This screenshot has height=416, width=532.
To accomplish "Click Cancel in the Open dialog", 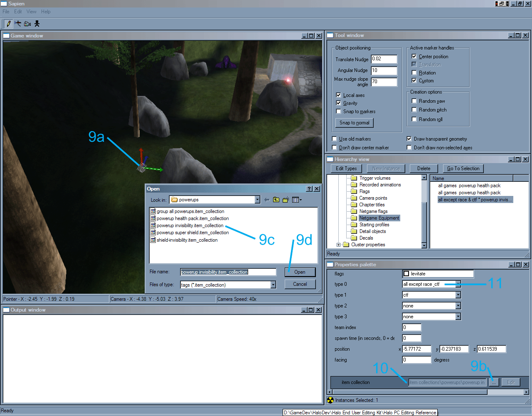I will pos(300,284).
